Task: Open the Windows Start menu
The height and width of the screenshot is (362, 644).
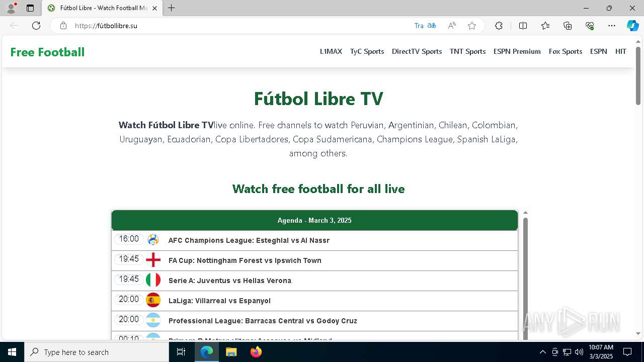Action: click(12, 352)
